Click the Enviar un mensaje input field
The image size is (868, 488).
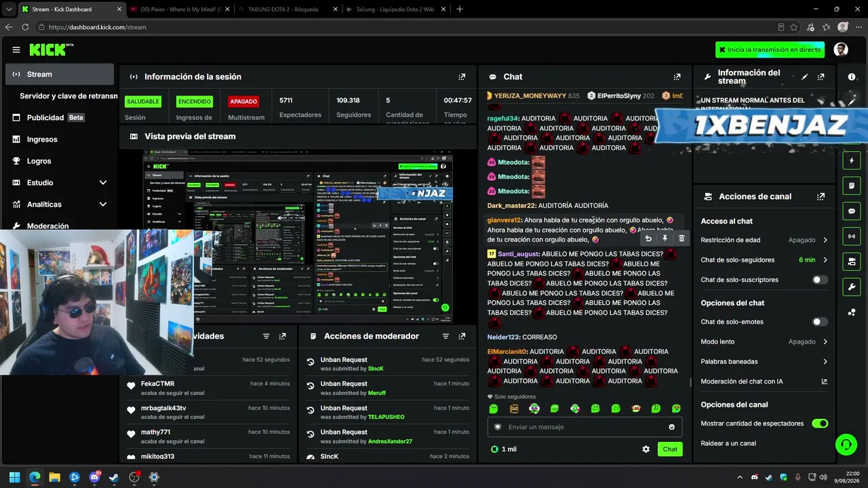[x=585, y=427]
